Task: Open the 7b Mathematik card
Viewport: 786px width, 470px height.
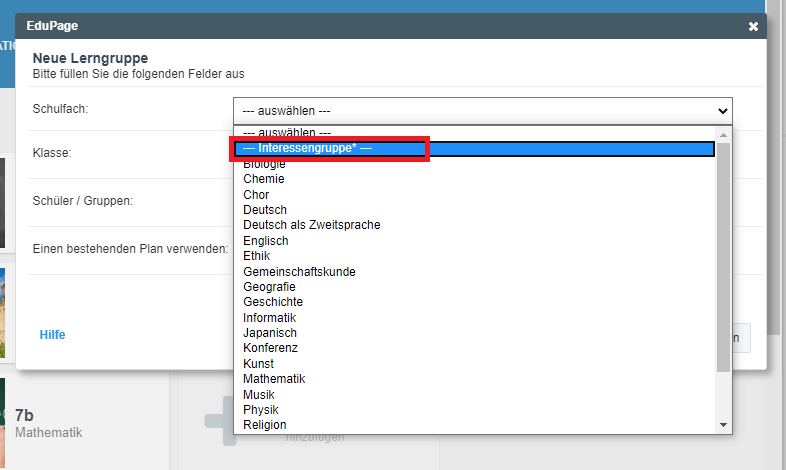Action: pos(85,423)
